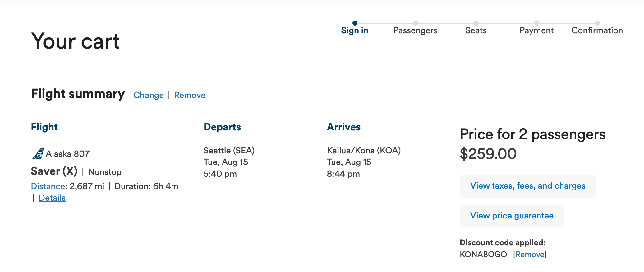Click the Confirmation progress step dot

[597, 23]
